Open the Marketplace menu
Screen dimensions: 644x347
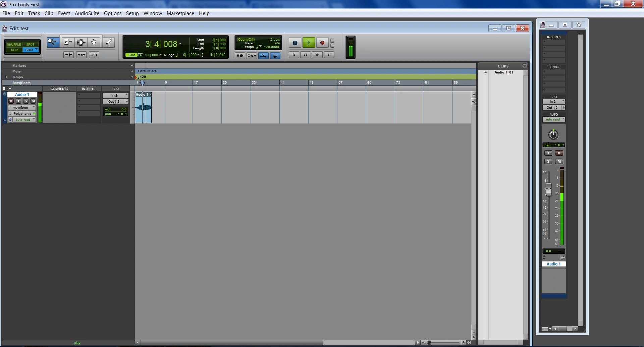click(180, 13)
